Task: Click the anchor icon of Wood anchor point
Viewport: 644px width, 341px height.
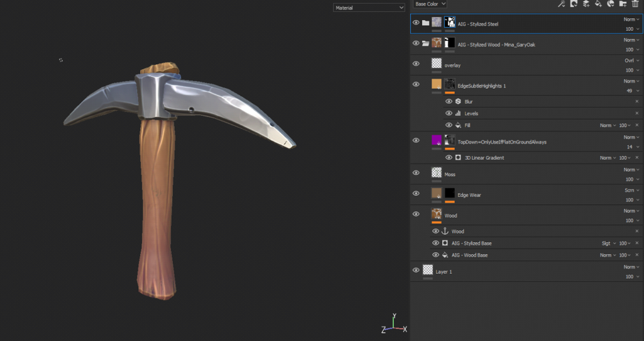Action: [x=445, y=232]
